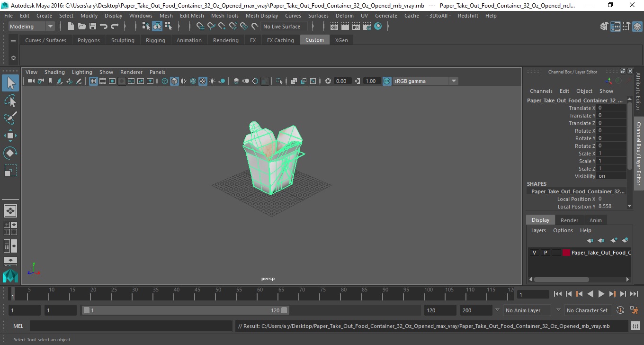Open the Attribute Editor side tab
644x345 pixels.
(638, 91)
